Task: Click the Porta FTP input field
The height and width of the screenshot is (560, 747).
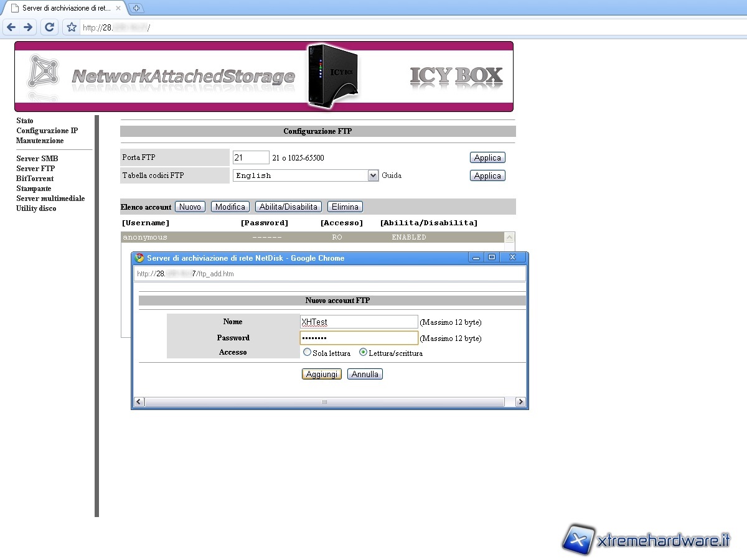Action: point(251,157)
